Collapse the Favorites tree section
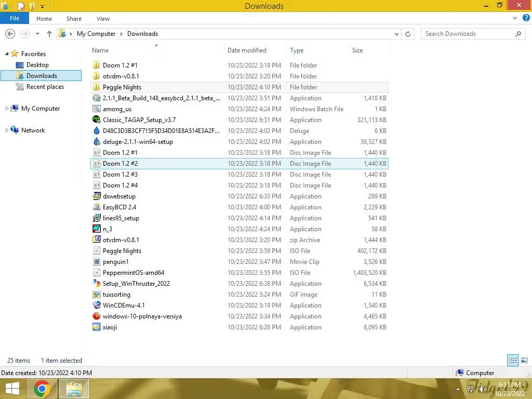The width and height of the screenshot is (532, 399). (x=7, y=54)
